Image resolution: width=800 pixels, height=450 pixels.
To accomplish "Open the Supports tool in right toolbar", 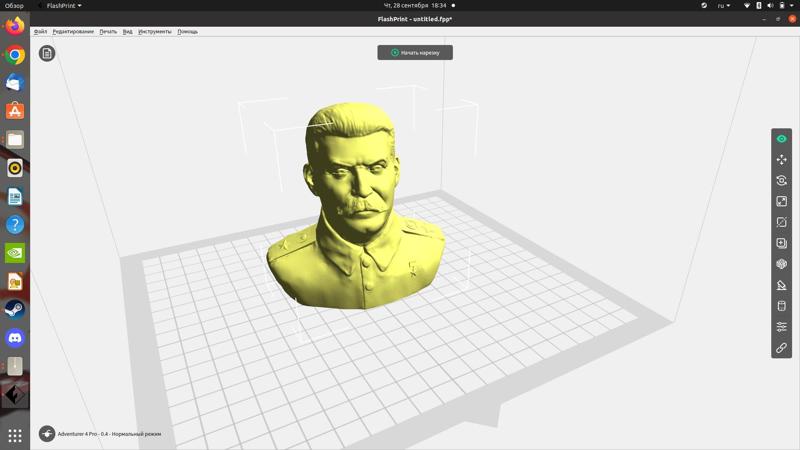I will coord(781,285).
